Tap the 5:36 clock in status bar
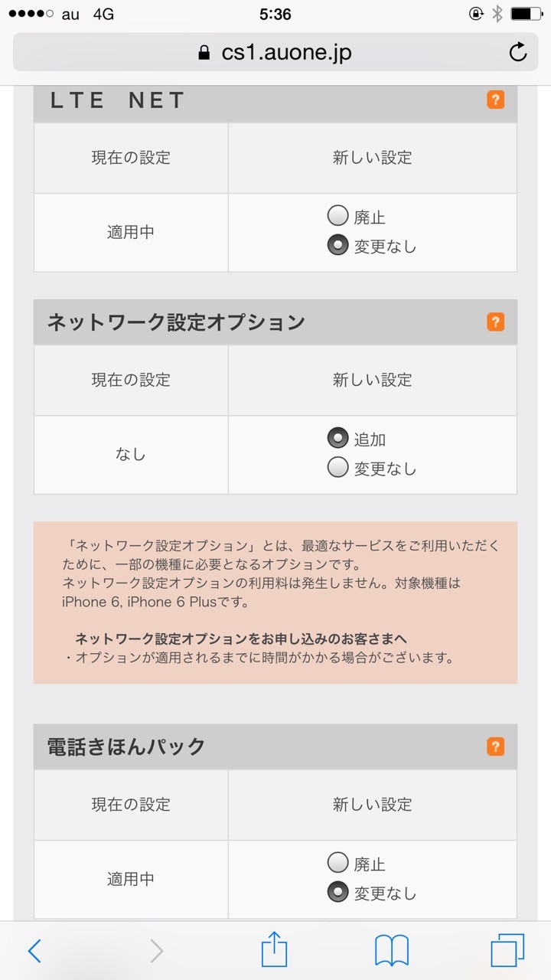The height and width of the screenshot is (980, 551). (x=275, y=14)
